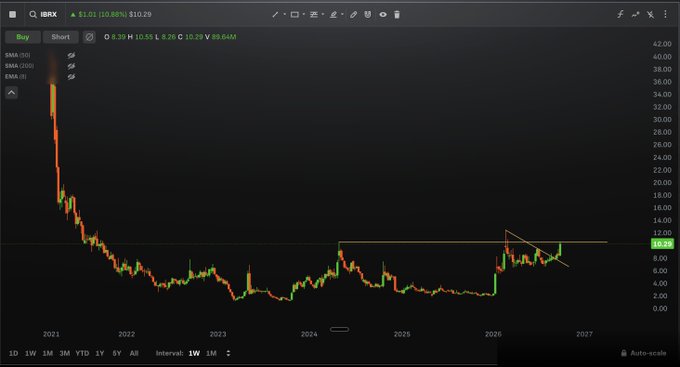Image resolution: width=680 pixels, height=367 pixels.
Task: Click the Short button
Action: [60, 37]
